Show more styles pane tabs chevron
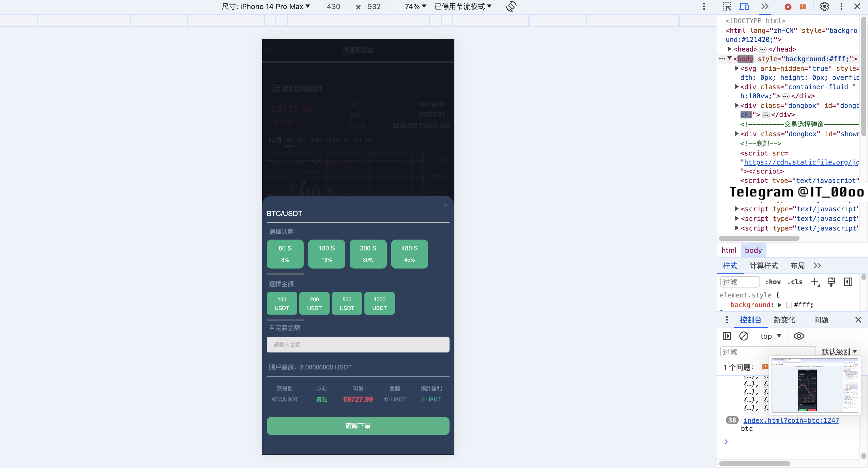Screen dimensions: 868x468 pyautogui.click(x=817, y=265)
